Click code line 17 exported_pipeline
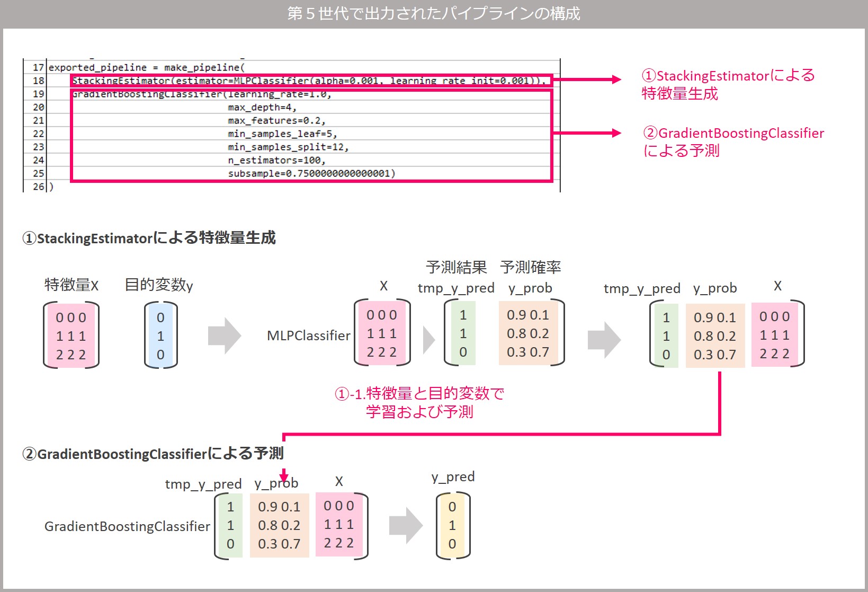This screenshot has height=592, width=868. tap(147, 67)
